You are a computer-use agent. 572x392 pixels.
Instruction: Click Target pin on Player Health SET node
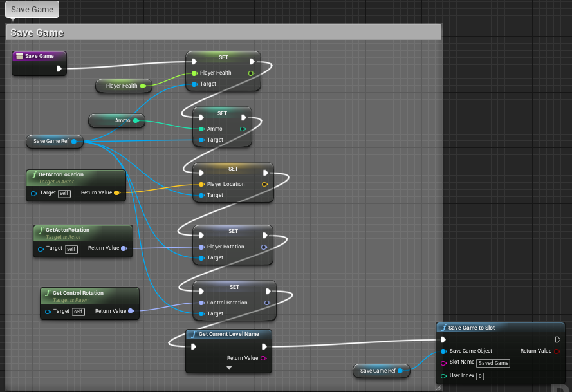[x=194, y=84]
